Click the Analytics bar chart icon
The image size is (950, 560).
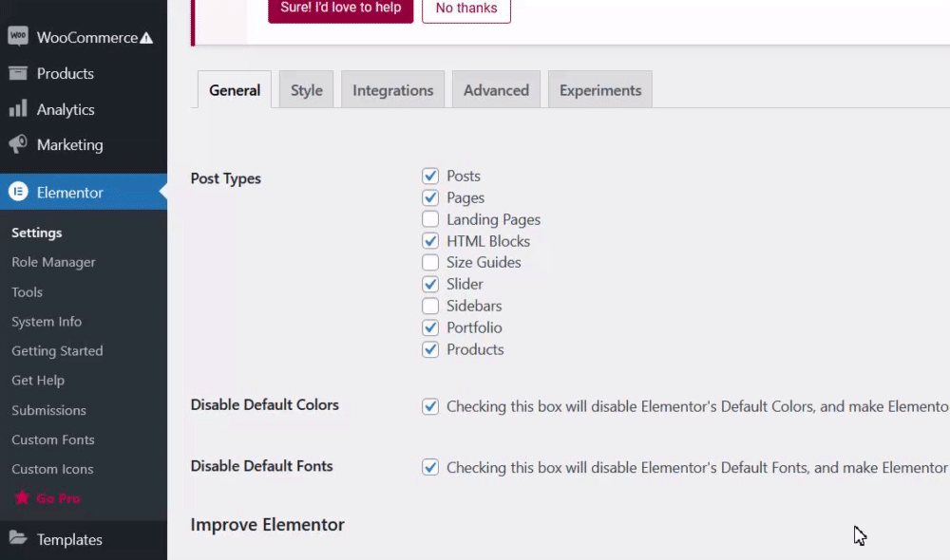click(18, 108)
